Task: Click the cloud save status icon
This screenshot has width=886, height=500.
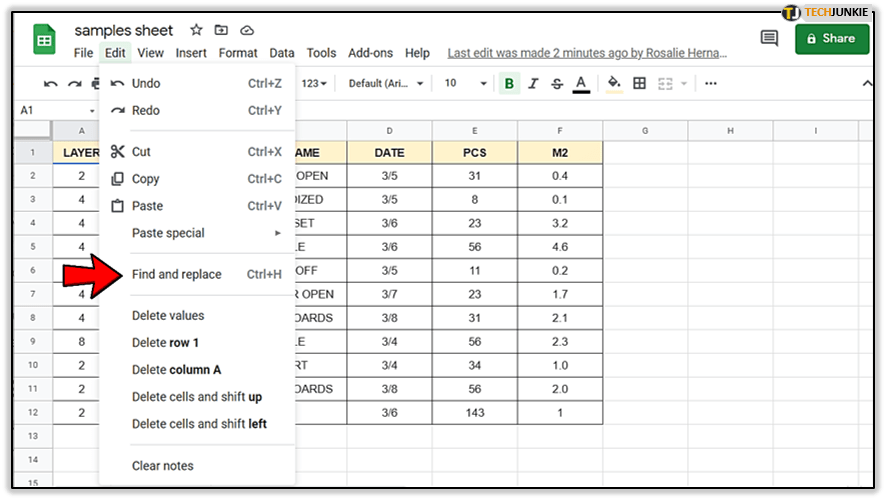Action: pyautogui.click(x=247, y=31)
